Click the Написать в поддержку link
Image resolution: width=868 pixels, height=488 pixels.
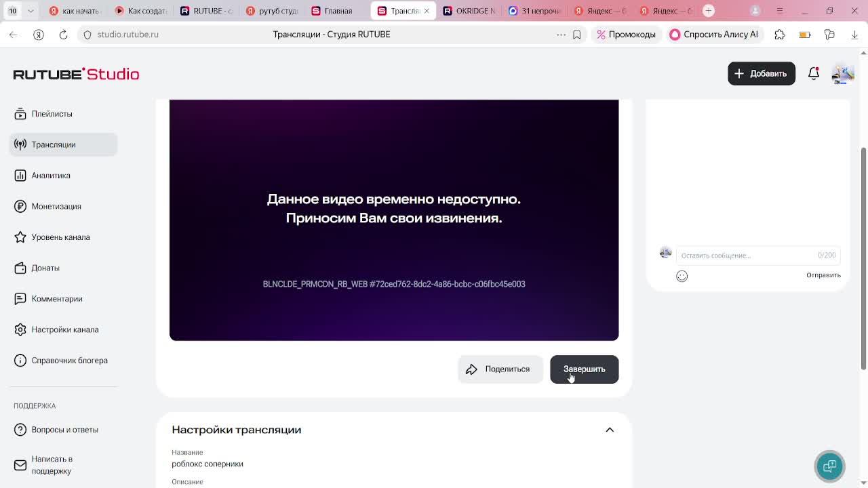point(52,465)
